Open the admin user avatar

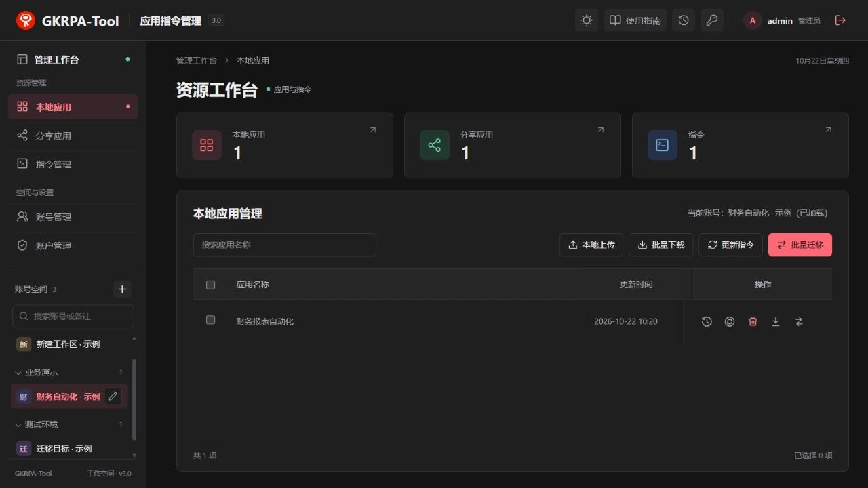click(753, 20)
